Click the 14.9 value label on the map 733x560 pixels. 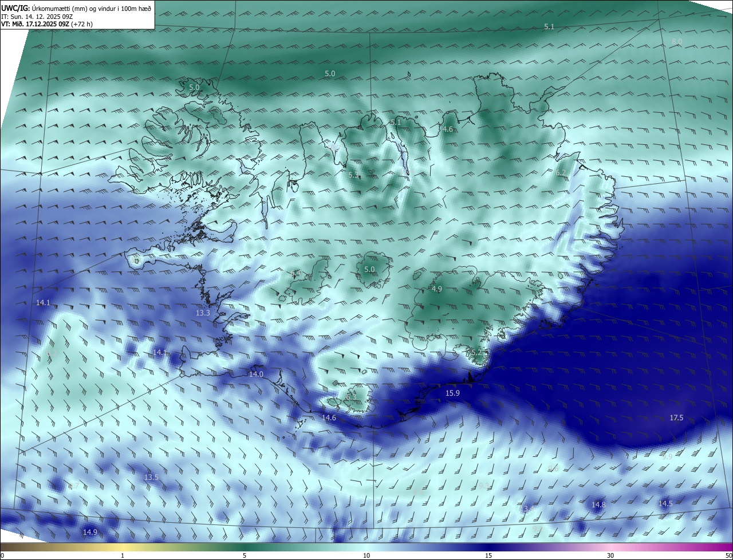click(x=90, y=532)
